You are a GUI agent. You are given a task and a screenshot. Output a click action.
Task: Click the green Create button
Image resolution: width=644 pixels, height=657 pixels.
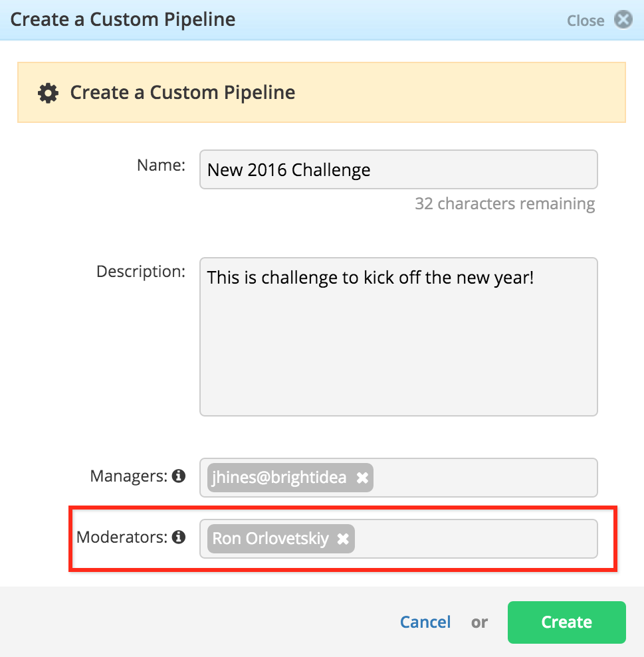point(566,622)
